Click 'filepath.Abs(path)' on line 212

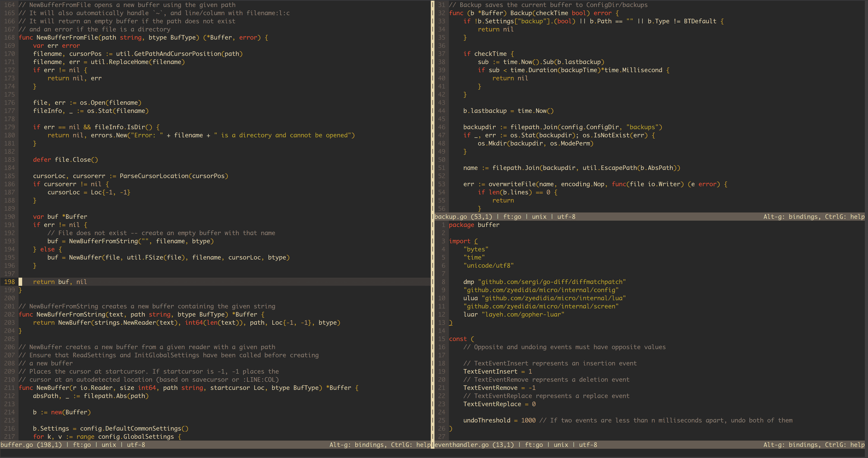point(116,396)
